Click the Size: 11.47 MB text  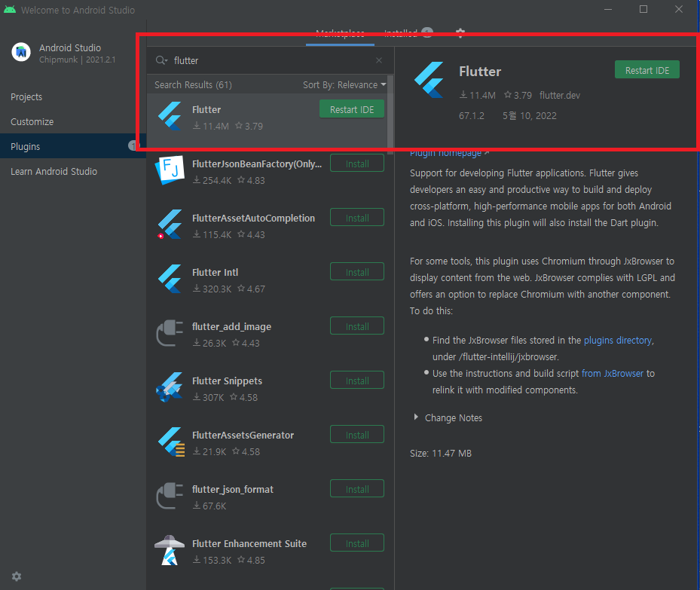[441, 453]
